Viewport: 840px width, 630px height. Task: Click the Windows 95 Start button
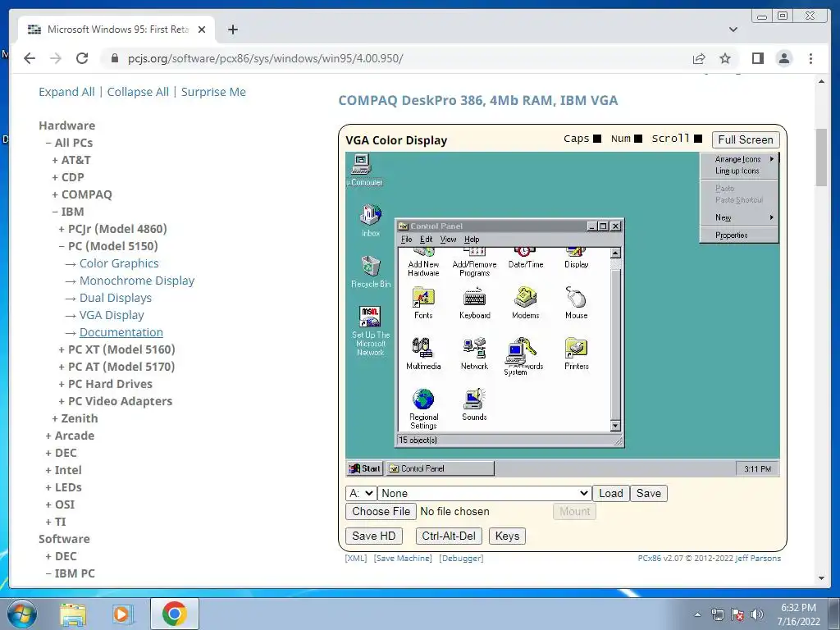point(365,468)
